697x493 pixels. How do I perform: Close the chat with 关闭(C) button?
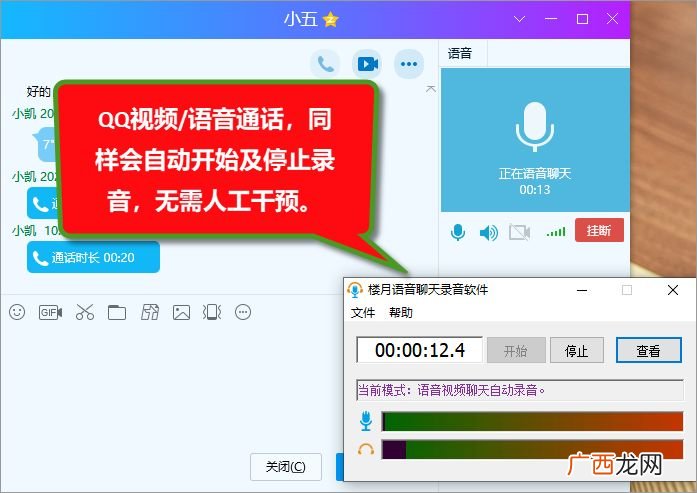[x=286, y=467]
